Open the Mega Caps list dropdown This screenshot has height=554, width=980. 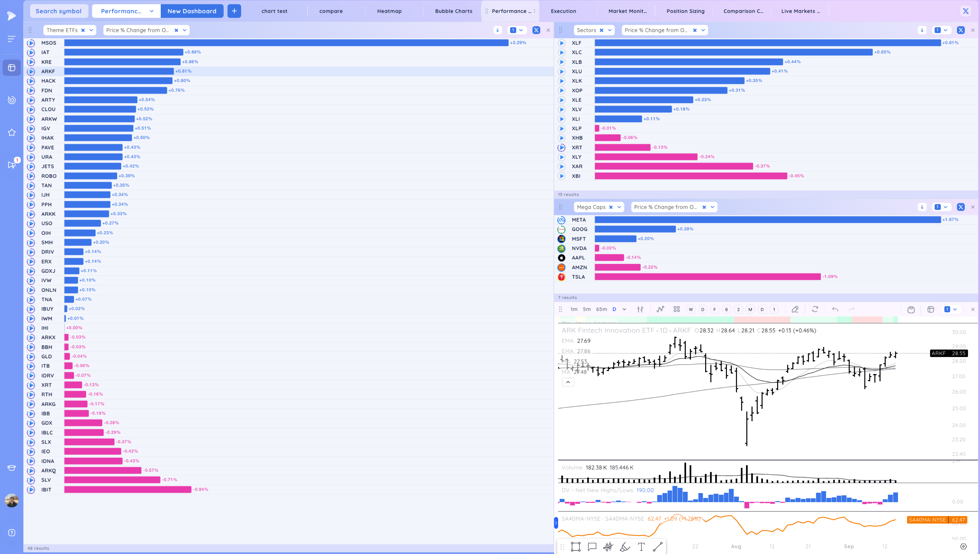(x=619, y=207)
